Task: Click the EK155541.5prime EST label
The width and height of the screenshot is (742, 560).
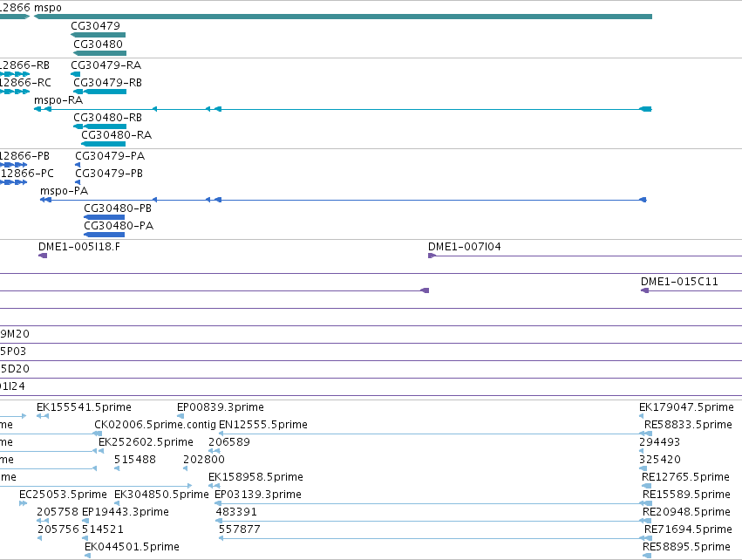Action: (84, 407)
